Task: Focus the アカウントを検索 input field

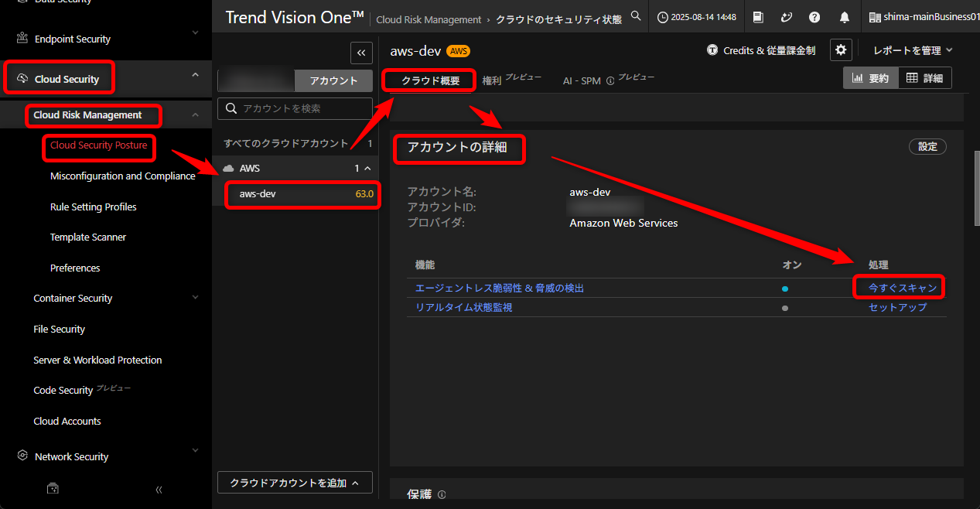Action: [295, 108]
